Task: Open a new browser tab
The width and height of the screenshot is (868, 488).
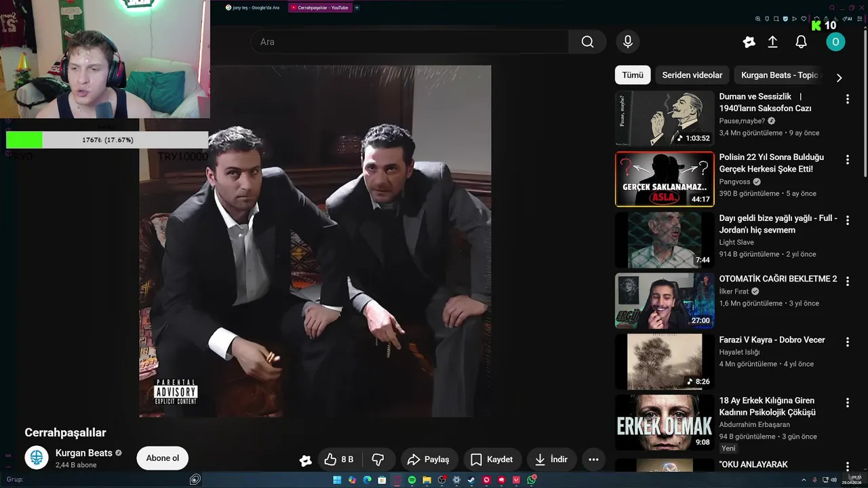Action: (x=357, y=7)
